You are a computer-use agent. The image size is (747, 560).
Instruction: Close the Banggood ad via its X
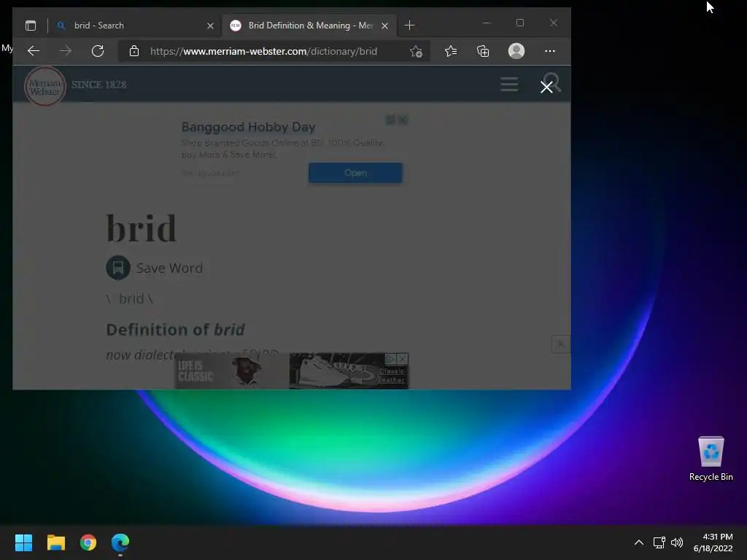(x=403, y=120)
